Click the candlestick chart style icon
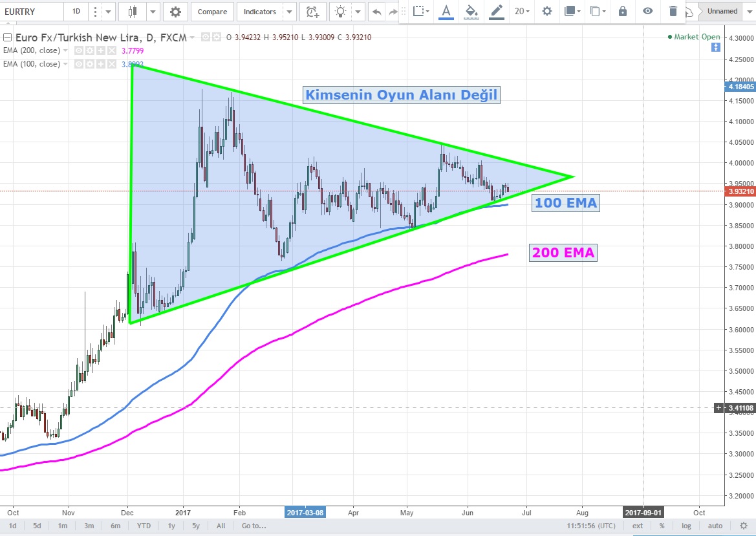The width and height of the screenshot is (756, 536). tap(133, 12)
